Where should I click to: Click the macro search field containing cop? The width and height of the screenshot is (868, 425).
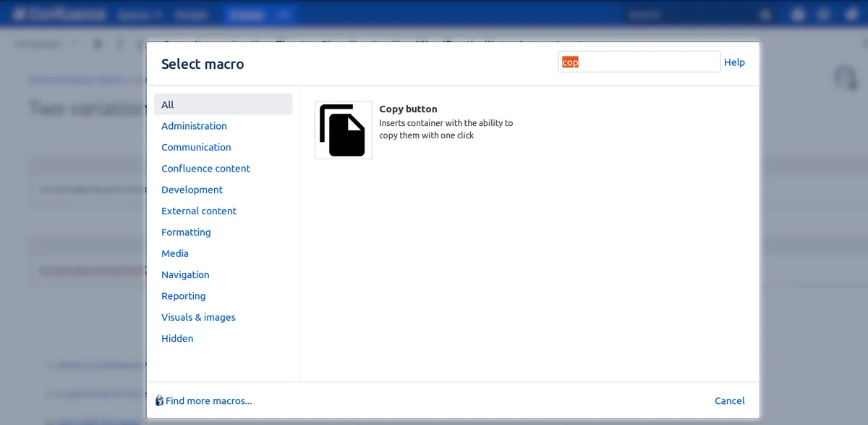[639, 62]
